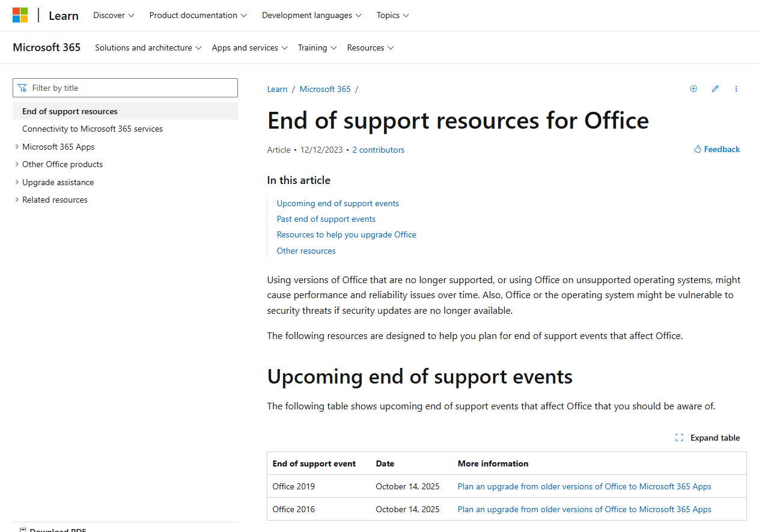
Task: Click the add to collection plus icon
Action: [693, 89]
